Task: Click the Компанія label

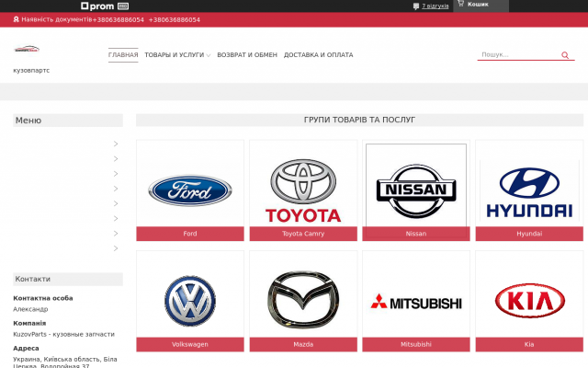Action: [29, 323]
